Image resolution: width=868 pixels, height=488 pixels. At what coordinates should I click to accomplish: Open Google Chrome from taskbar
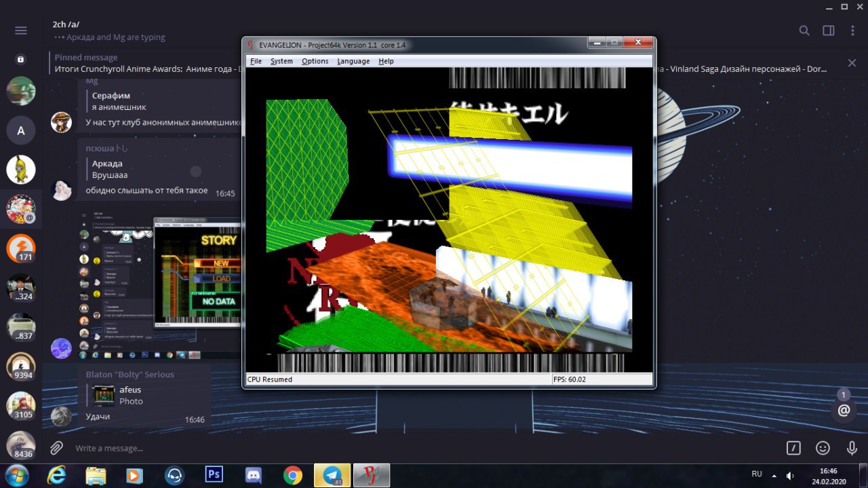[293, 475]
